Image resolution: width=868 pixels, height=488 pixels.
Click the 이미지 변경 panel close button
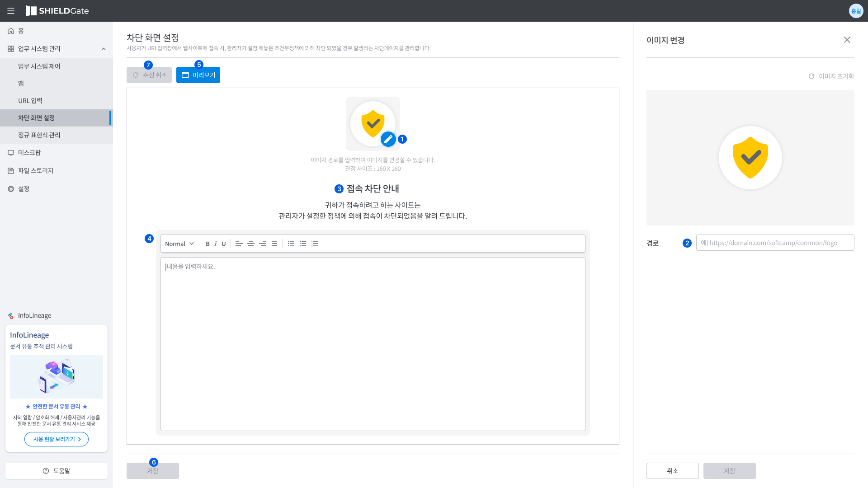tap(847, 39)
